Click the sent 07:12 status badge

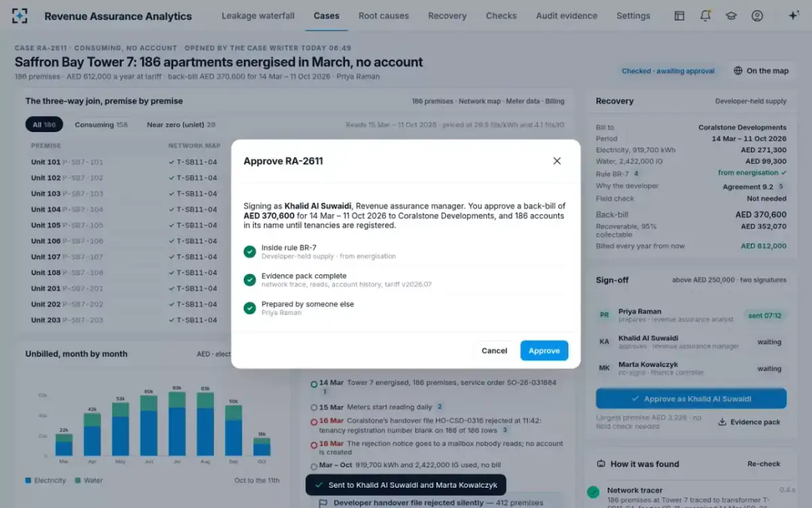click(764, 316)
